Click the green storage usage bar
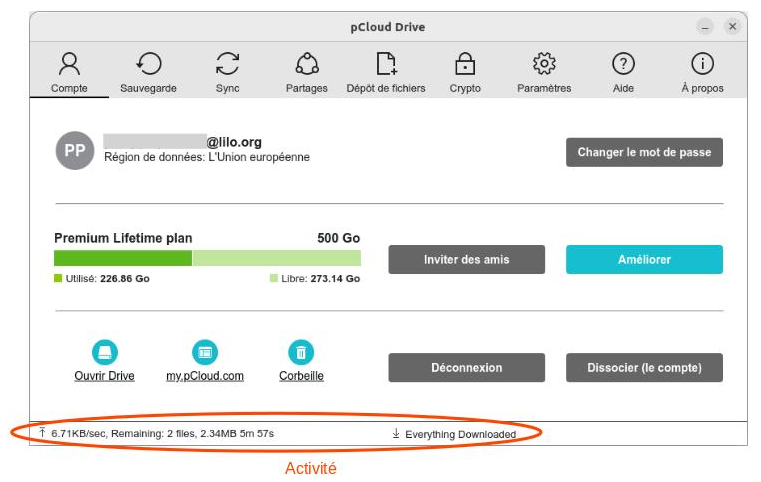 tap(207, 258)
